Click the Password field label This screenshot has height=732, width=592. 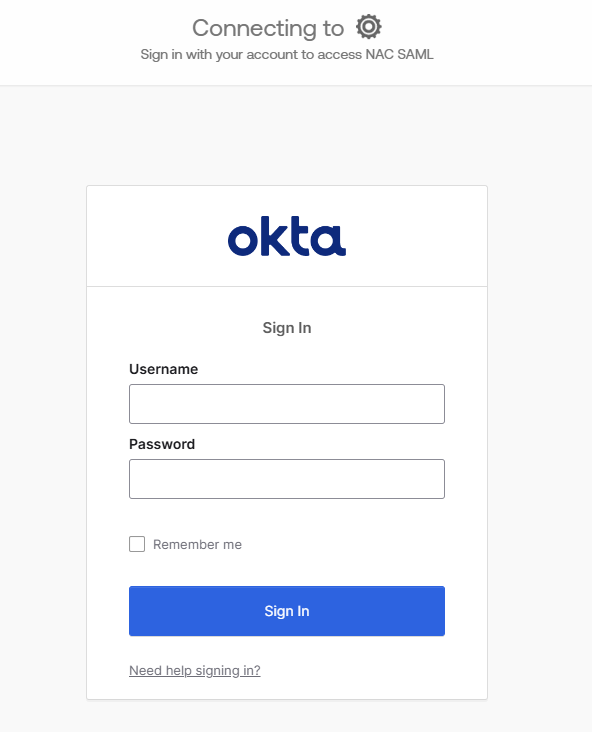(x=162, y=444)
